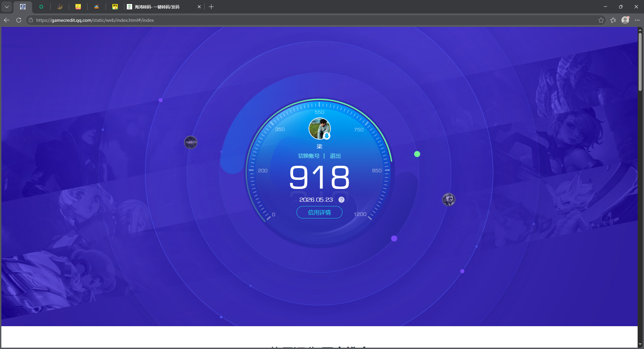The image size is (644, 349).
Task: Open the browser profile menu
Action: tap(625, 20)
